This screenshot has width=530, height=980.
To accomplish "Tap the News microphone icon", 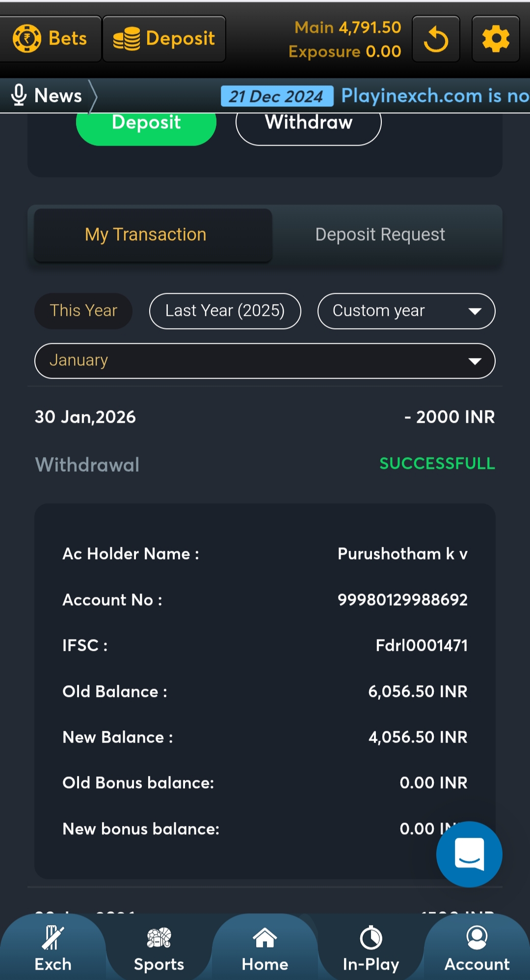I will [x=19, y=95].
